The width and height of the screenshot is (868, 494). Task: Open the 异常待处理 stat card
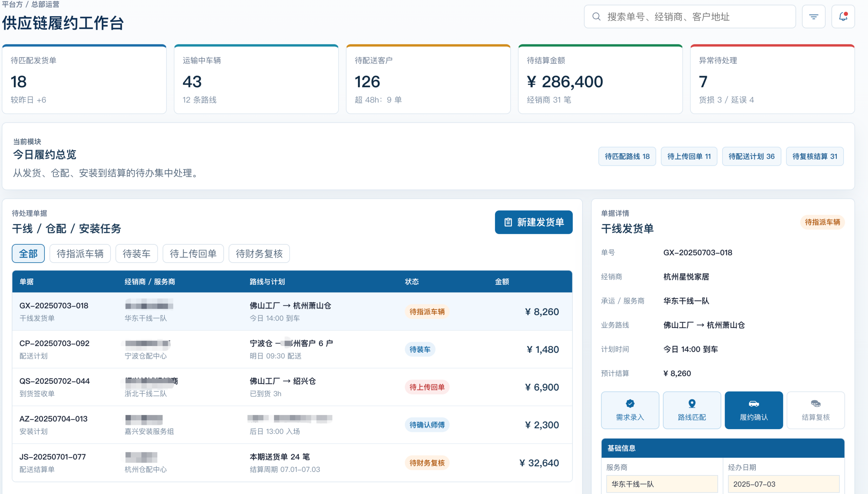[x=772, y=79]
